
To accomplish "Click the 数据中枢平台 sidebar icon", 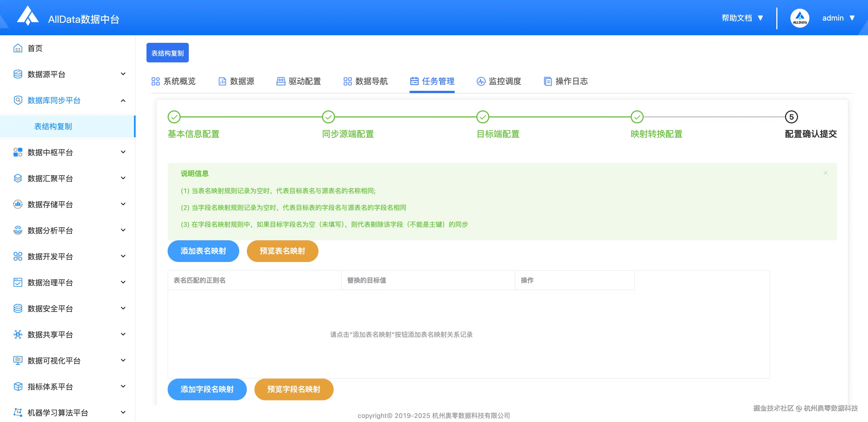I will click(x=18, y=152).
